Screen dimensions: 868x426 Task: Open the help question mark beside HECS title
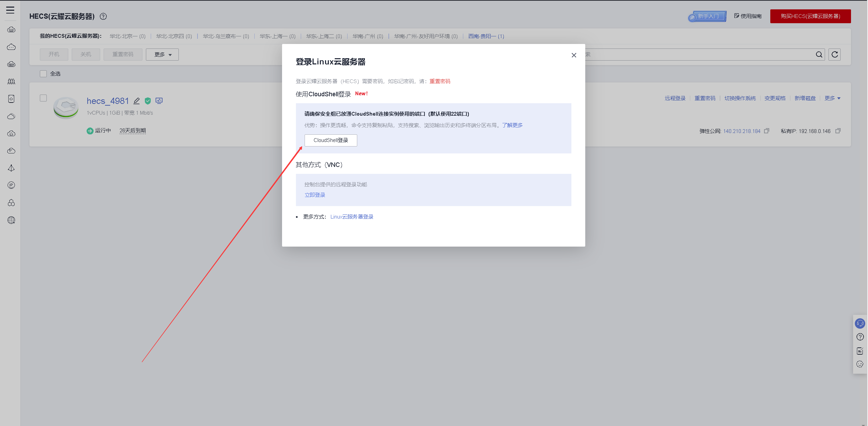(103, 16)
